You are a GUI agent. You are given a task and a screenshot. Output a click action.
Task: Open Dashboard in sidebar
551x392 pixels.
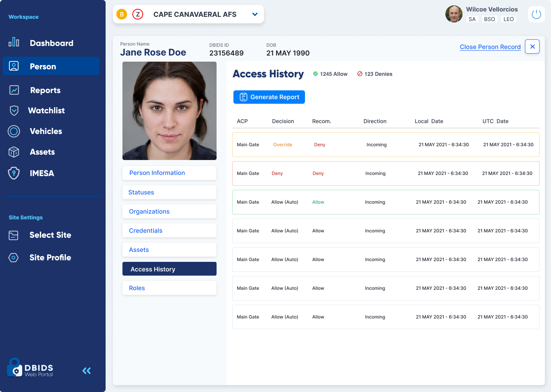pyautogui.click(x=52, y=43)
